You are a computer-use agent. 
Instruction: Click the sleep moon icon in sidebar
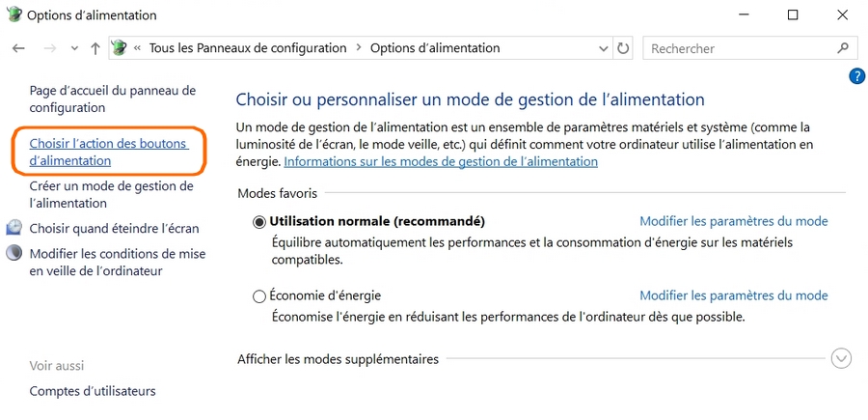14,254
